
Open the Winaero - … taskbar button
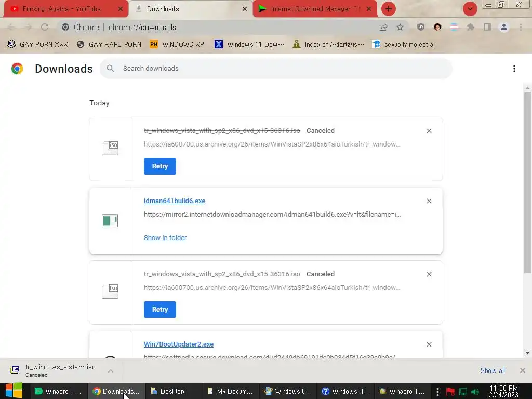pyautogui.click(x=59, y=392)
